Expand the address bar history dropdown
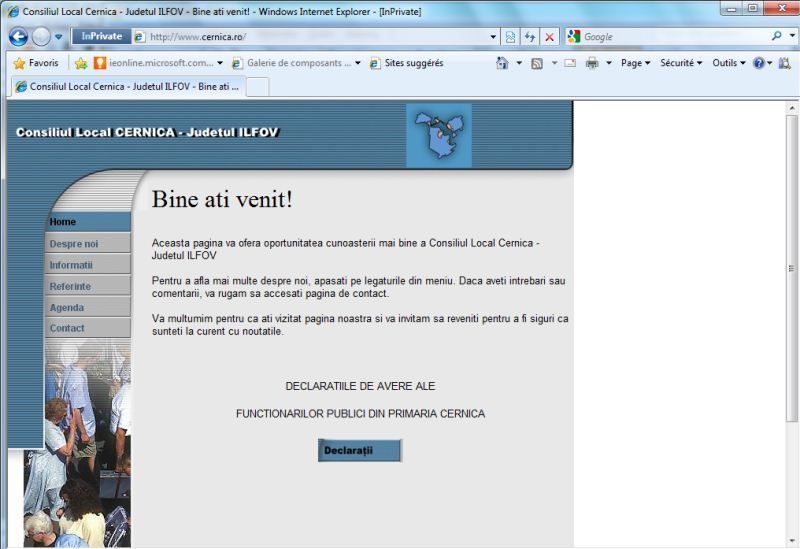Image resolution: width=800 pixels, height=549 pixels. click(493, 37)
